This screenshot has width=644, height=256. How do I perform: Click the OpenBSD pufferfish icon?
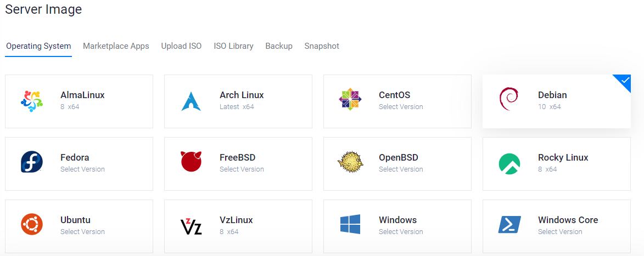350,162
